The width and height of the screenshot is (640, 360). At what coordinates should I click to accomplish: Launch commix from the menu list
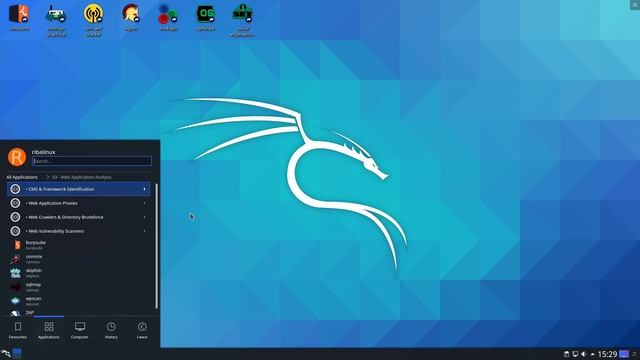point(78,259)
